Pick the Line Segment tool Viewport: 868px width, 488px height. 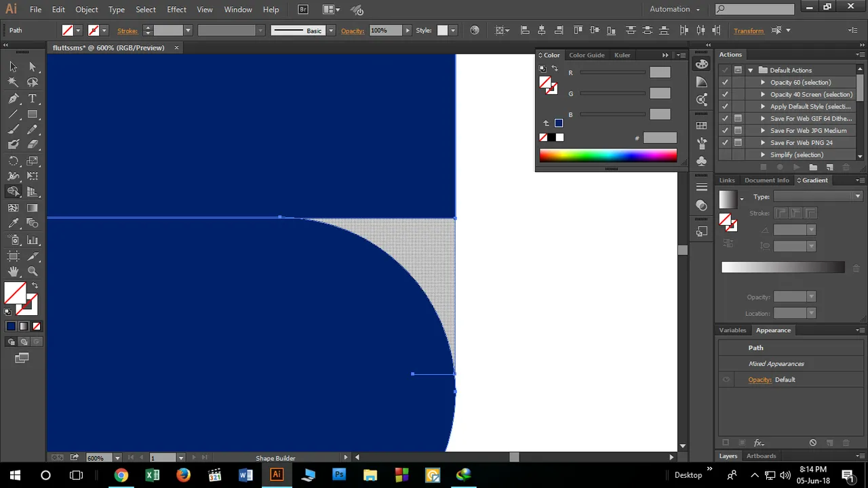pyautogui.click(x=13, y=114)
